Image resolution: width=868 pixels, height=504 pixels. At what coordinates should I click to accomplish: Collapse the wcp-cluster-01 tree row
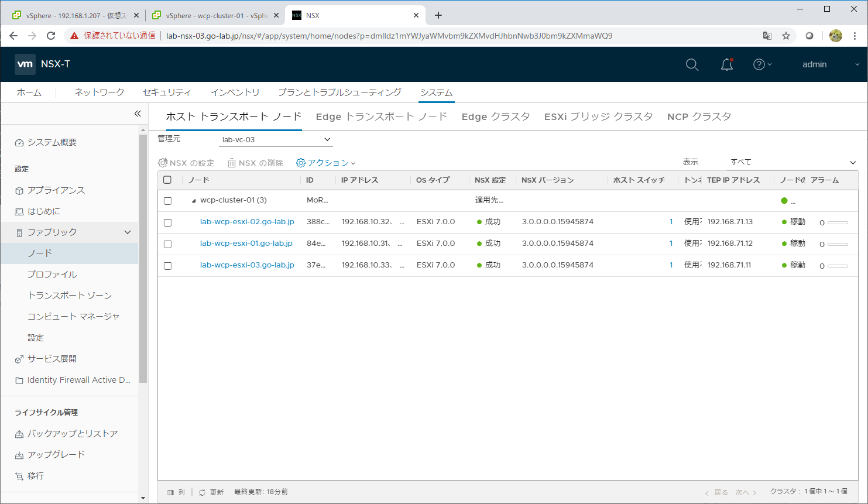pos(194,201)
